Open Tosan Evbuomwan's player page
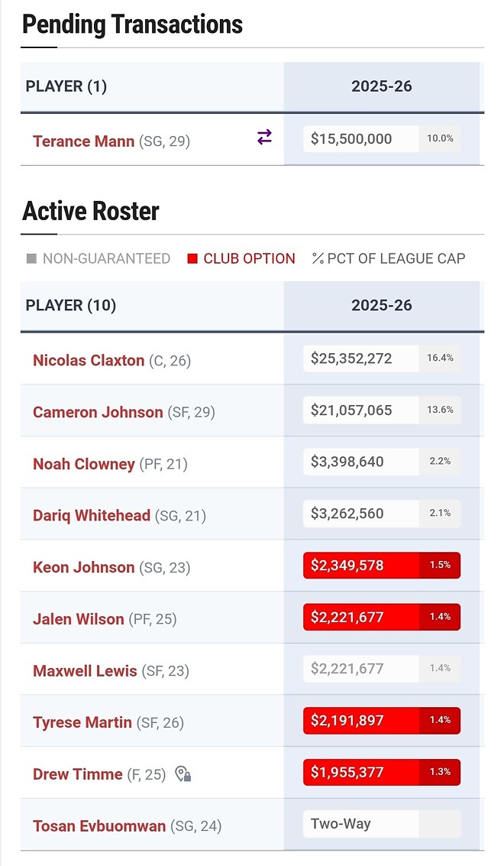504x866 pixels. tap(99, 826)
